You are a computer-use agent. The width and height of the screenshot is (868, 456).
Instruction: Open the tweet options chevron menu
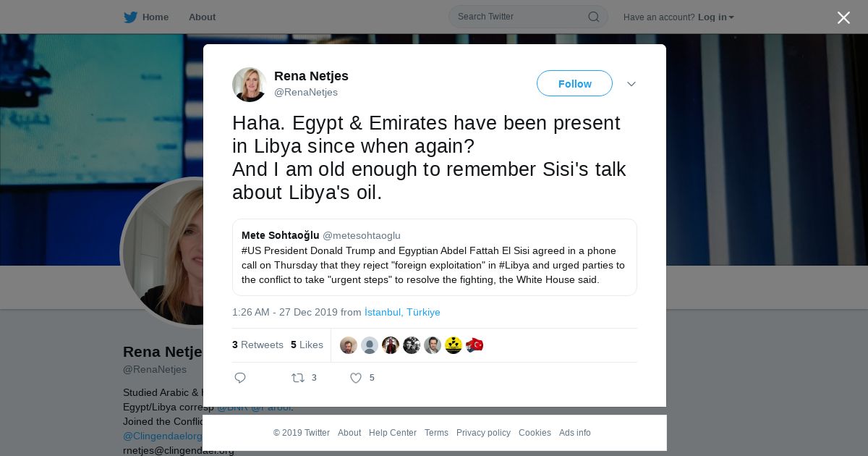click(x=631, y=84)
